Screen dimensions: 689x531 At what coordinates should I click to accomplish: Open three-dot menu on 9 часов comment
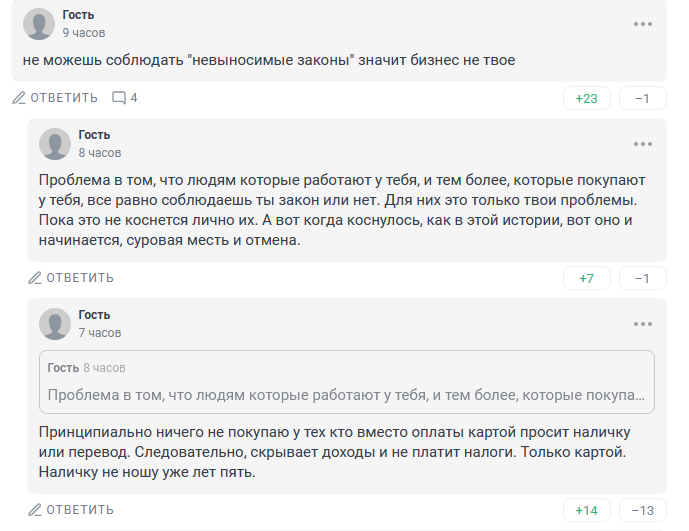point(642,24)
